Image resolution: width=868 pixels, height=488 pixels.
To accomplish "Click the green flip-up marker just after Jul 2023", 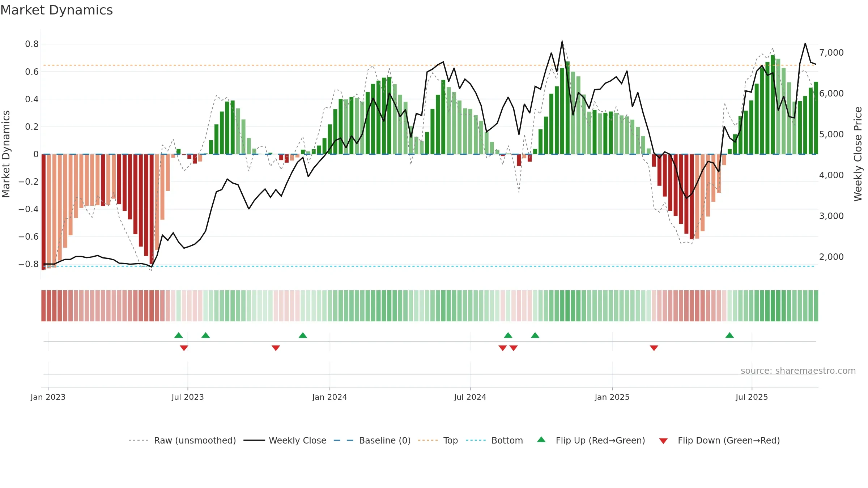I will [x=206, y=335].
